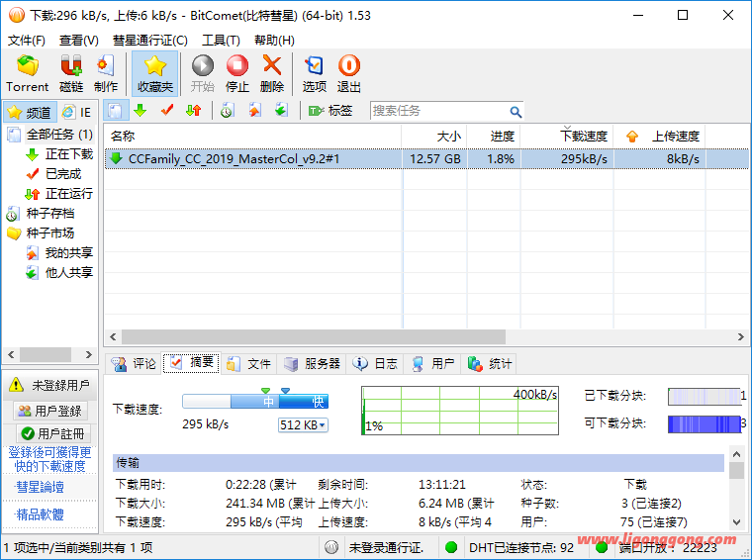Switch to the 日志 log tab
This screenshot has width=752, height=560.
click(375, 363)
